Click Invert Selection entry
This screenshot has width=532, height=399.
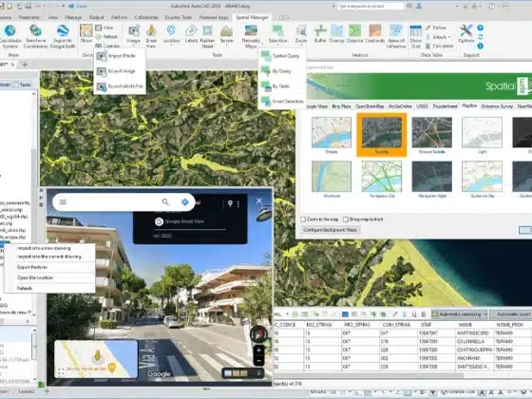point(281,101)
